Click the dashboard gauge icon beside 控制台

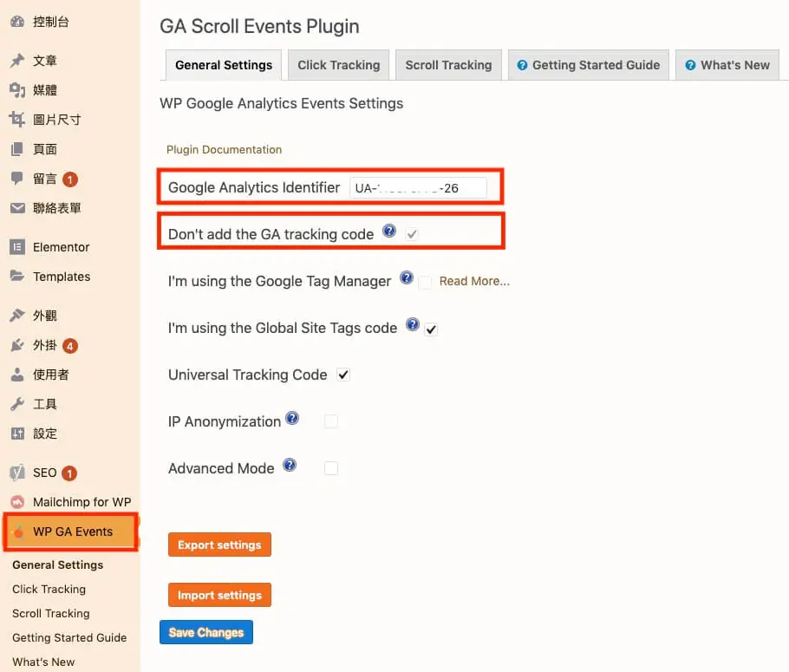tap(17, 22)
